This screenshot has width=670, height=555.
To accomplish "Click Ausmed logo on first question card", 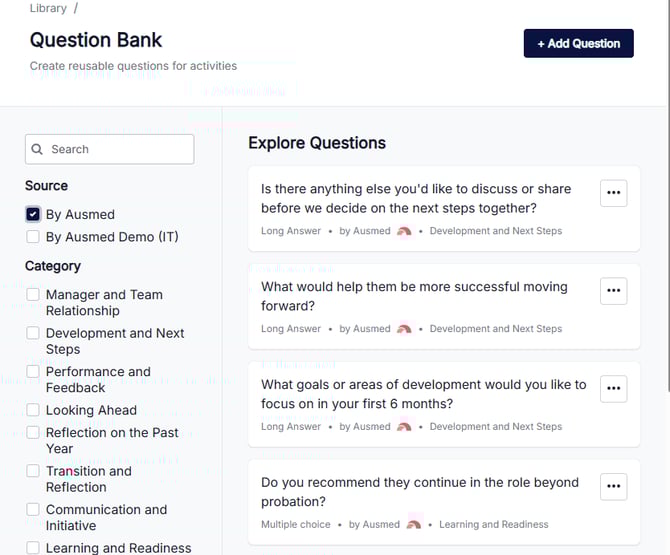I will (404, 231).
